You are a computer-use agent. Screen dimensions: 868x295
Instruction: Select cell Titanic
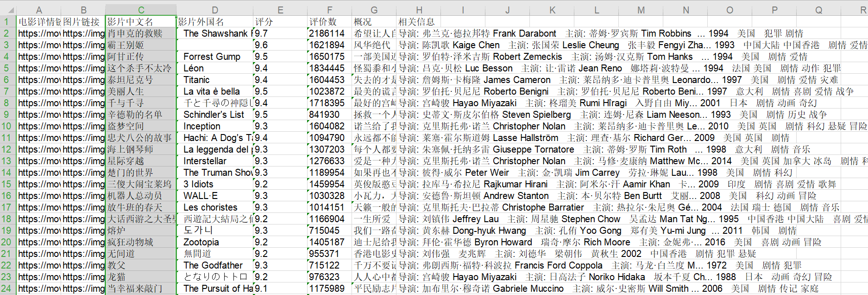215,79
